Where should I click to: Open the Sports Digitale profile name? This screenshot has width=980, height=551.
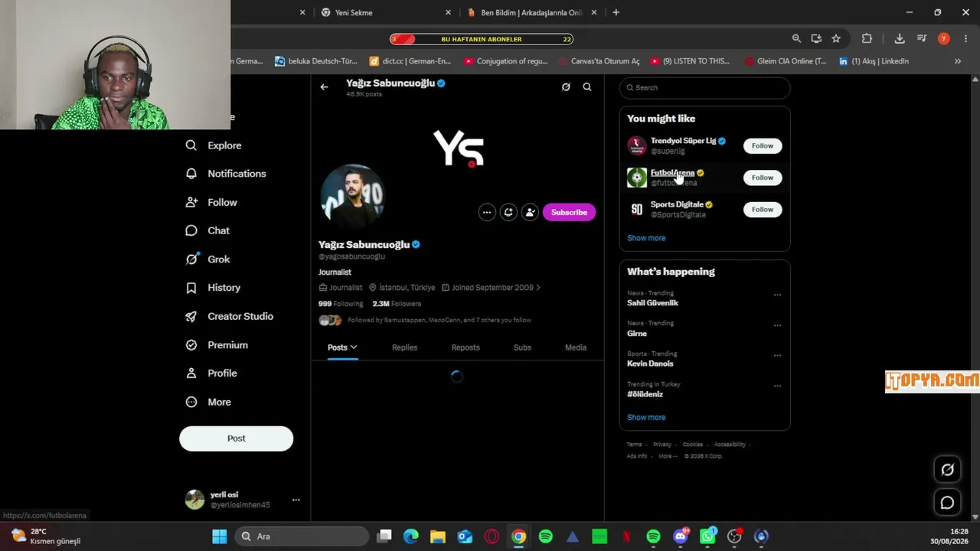coord(677,204)
